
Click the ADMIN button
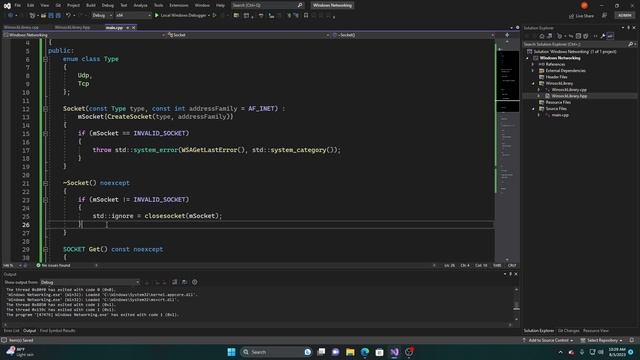[x=624, y=16]
